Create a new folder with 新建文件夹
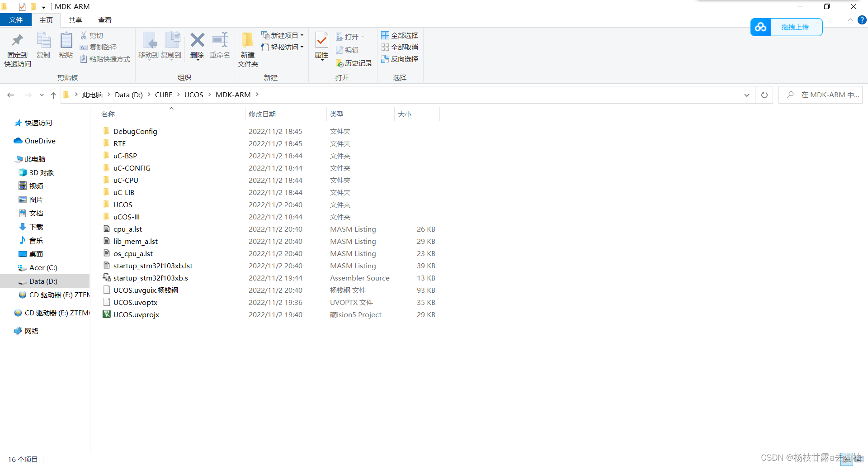The width and height of the screenshot is (868, 466). pos(248,50)
